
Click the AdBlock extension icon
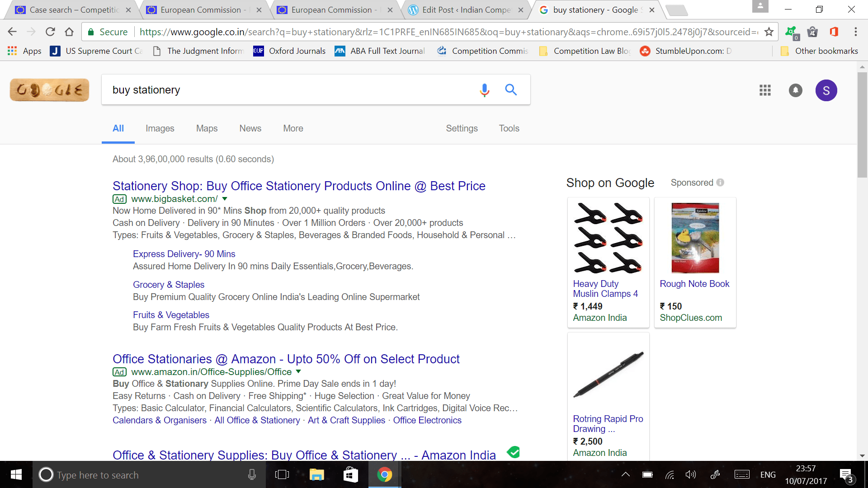791,32
